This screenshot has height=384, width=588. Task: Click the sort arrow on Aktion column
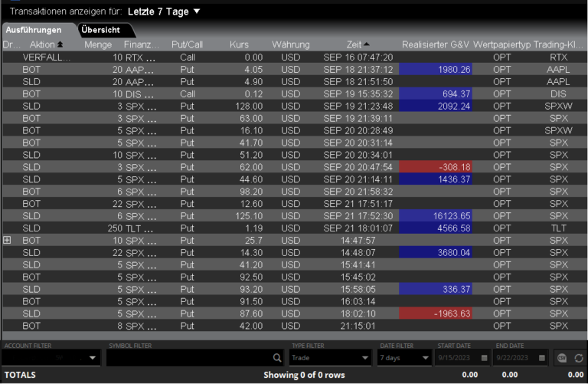60,45
